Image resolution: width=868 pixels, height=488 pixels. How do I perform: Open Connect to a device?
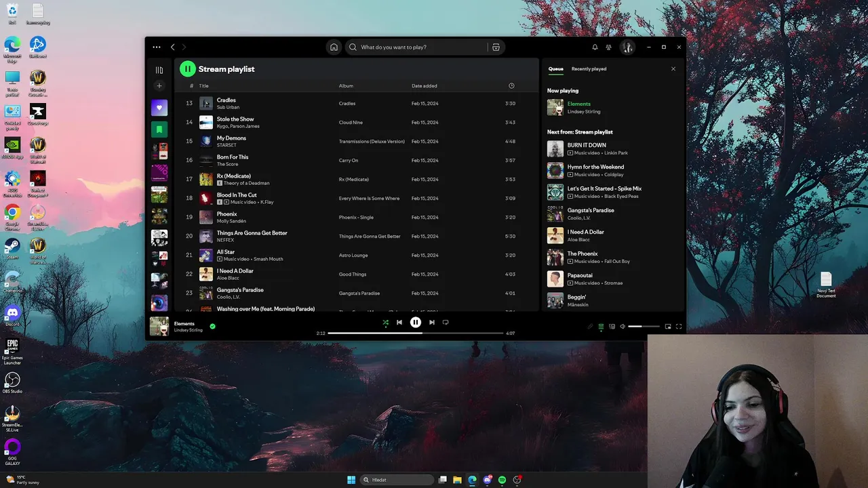[612, 327]
